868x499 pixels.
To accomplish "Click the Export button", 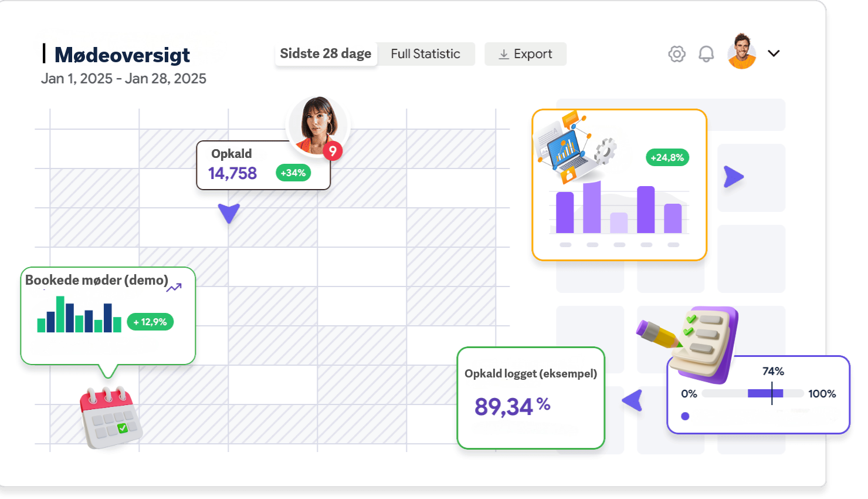I will 525,54.
